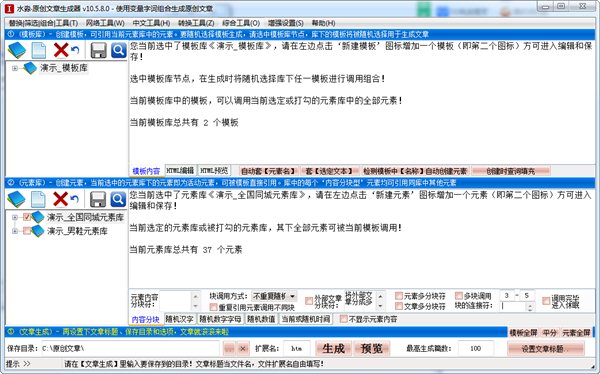Viewport: 600px width, 374px height.
Task: Expand the 演示_男鞋元素库 tree node
Action: tap(15, 231)
